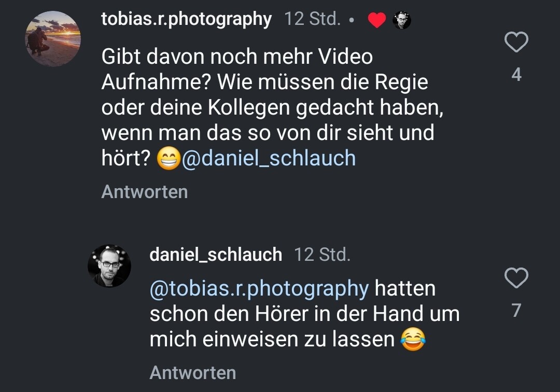The height and width of the screenshot is (392, 560).
Task: Click the small creator avatar beside red heart
Action: [402, 20]
